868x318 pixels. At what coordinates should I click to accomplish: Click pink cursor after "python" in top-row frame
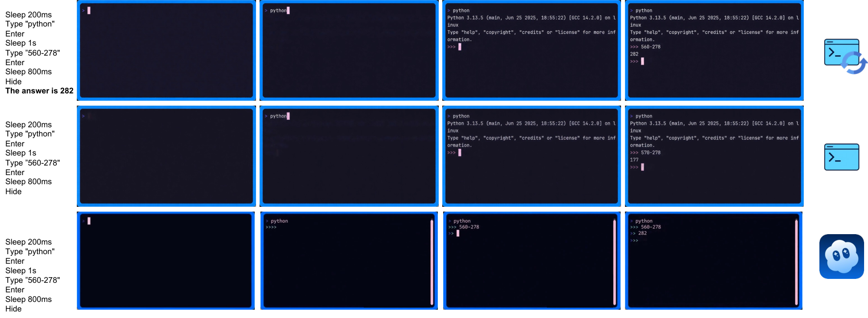click(x=288, y=10)
